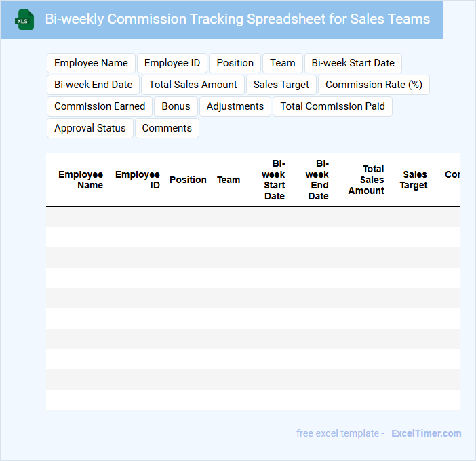
Task: Click the Adjustments tag
Action: click(x=235, y=106)
